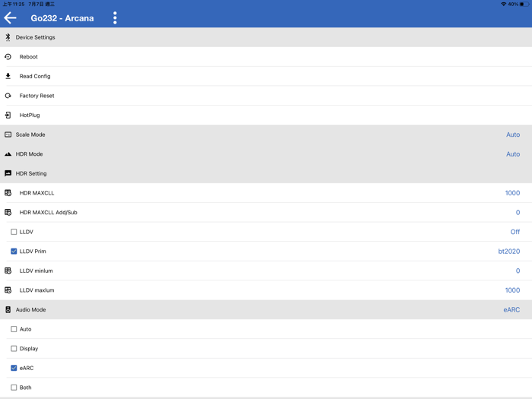Click the HotPlug icon

[x=8, y=115]
